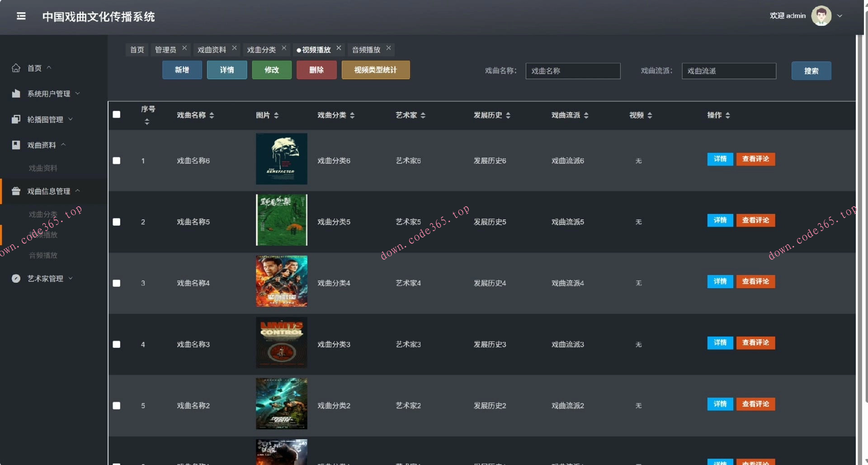Click the 新增 button

coord(182,70)
